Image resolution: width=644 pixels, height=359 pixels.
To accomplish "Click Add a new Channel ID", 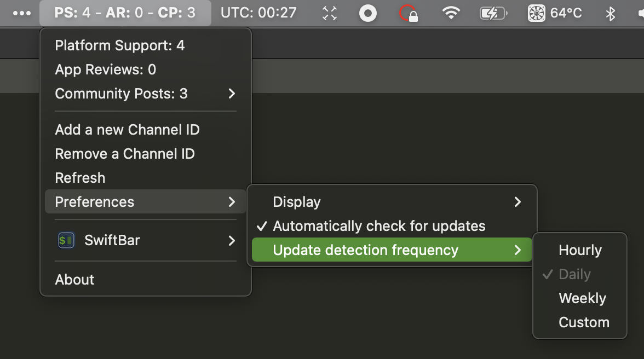I will pyautogui.click(x=127, y=130).
